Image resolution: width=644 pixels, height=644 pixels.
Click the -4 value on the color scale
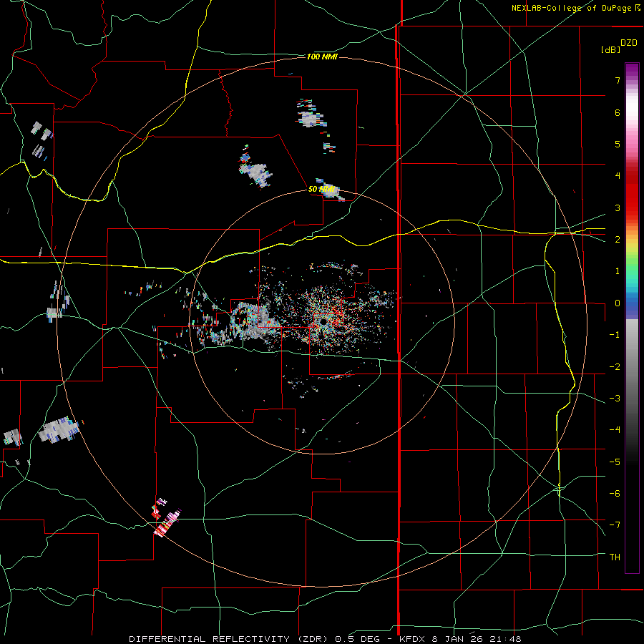615,430
